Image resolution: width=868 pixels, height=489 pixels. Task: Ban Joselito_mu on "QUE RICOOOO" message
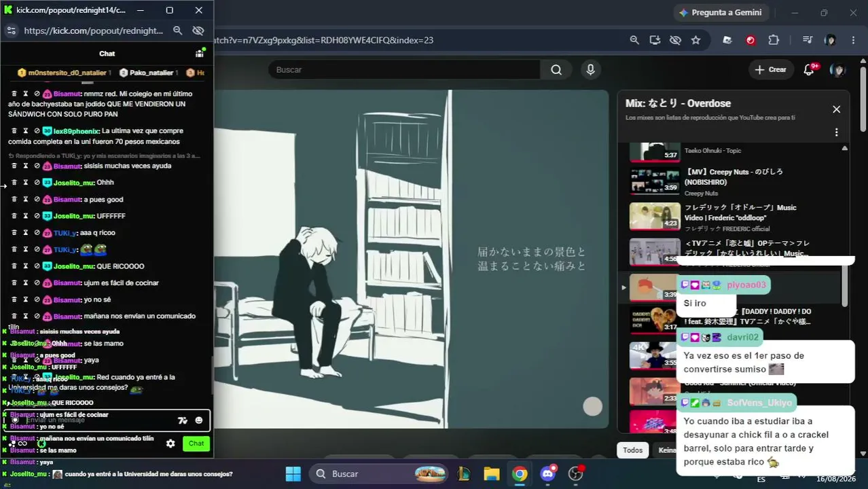[x=37, y=266]
